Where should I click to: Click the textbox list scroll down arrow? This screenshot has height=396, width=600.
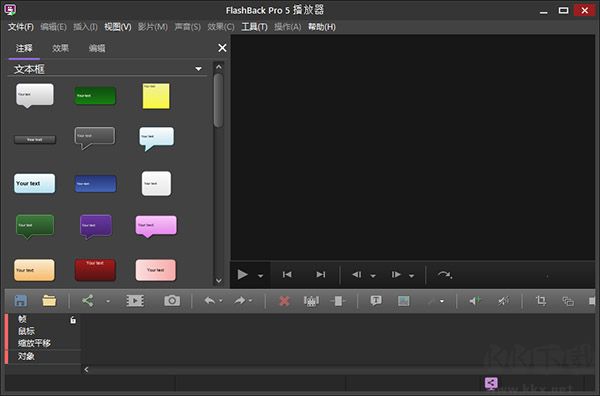(x=218, y=280)
